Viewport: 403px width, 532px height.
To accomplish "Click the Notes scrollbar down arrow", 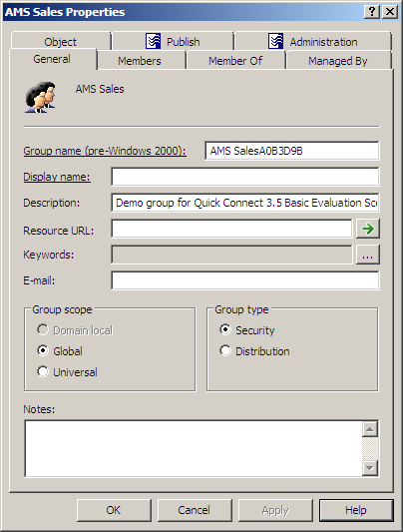I will (x=370, y=468).
